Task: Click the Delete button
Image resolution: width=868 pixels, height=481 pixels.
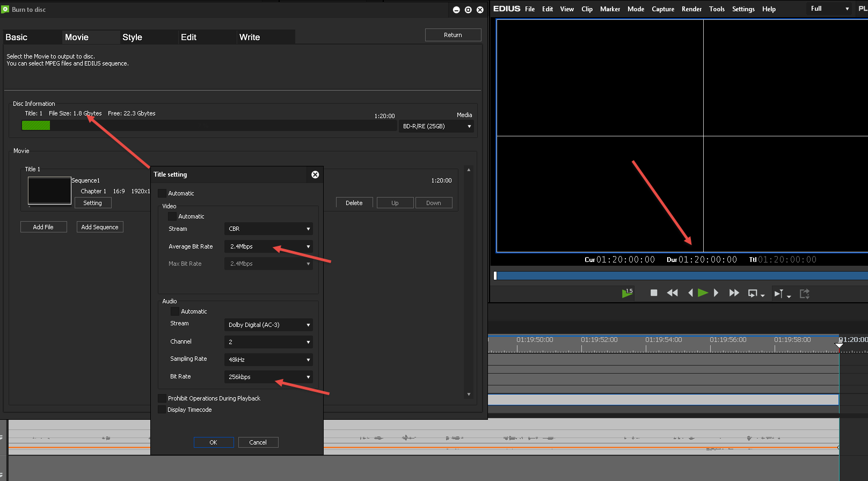Action: coord(354,203)
